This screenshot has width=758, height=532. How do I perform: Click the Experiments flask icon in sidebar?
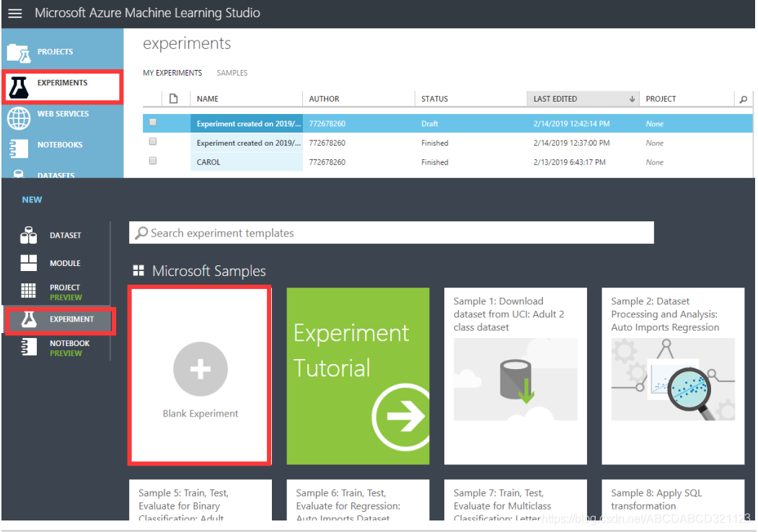(x=19, y=87)
